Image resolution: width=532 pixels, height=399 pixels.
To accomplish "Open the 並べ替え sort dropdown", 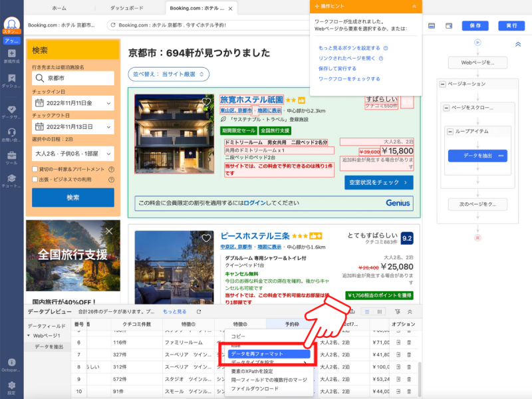I will pyautogui.click(x=169, y=74).
